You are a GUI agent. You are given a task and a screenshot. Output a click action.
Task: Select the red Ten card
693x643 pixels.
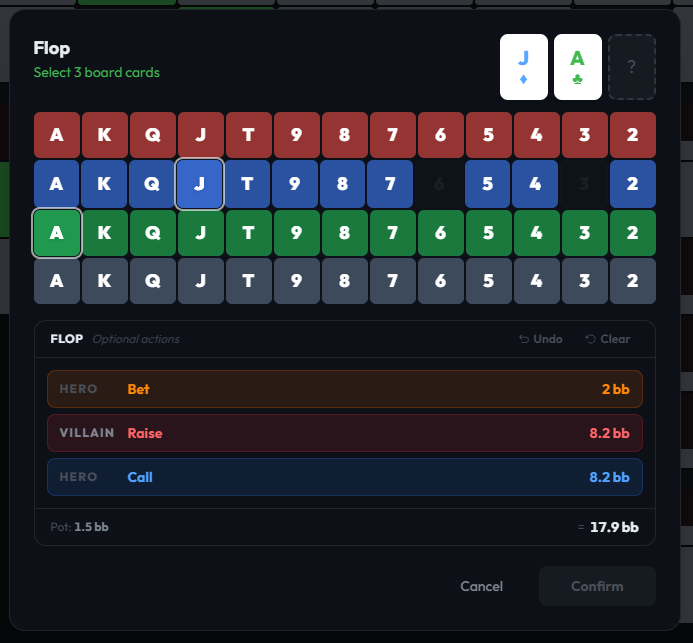click(249, 135)
